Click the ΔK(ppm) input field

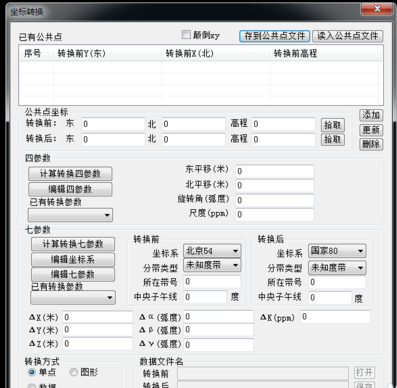(335, 317)
